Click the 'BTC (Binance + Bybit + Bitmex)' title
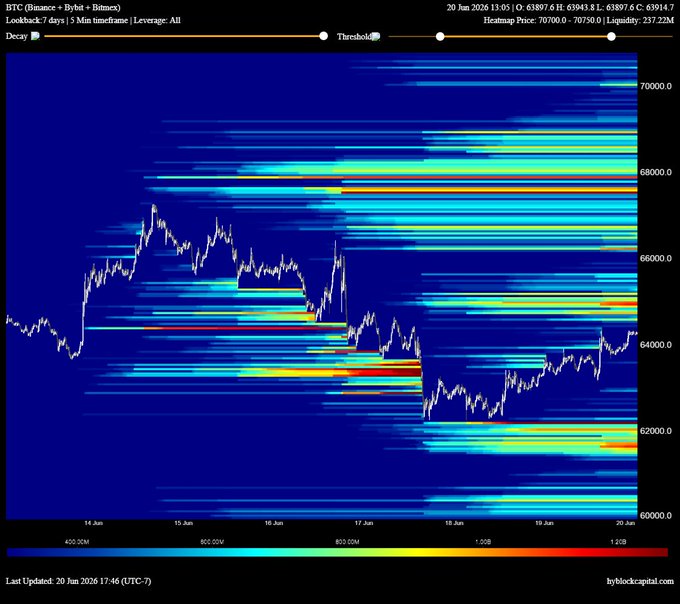The width and height of the screenshot is (680, 604). tap(63, 7)
